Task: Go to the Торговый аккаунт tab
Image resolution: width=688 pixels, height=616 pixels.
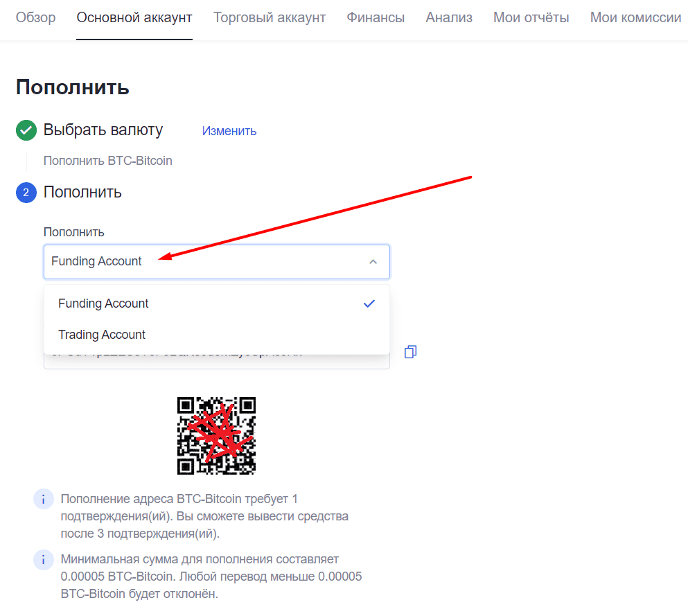Action: click(x=270, y=17)
